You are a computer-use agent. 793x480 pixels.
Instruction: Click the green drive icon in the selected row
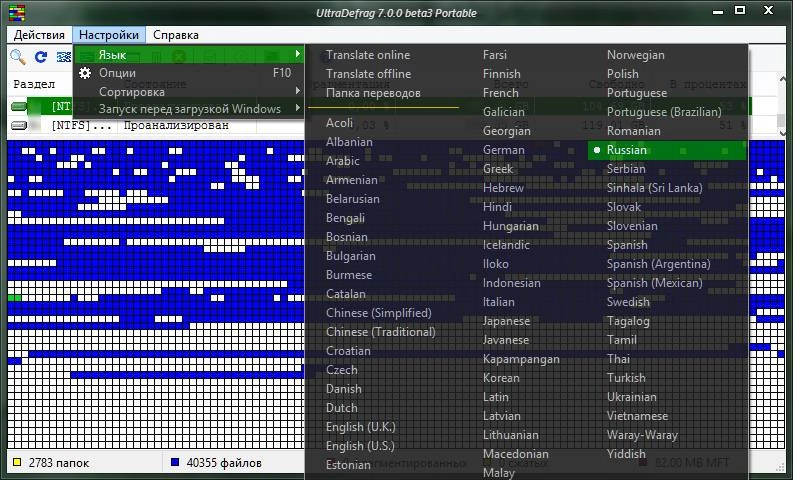click(x=19, y=106)
